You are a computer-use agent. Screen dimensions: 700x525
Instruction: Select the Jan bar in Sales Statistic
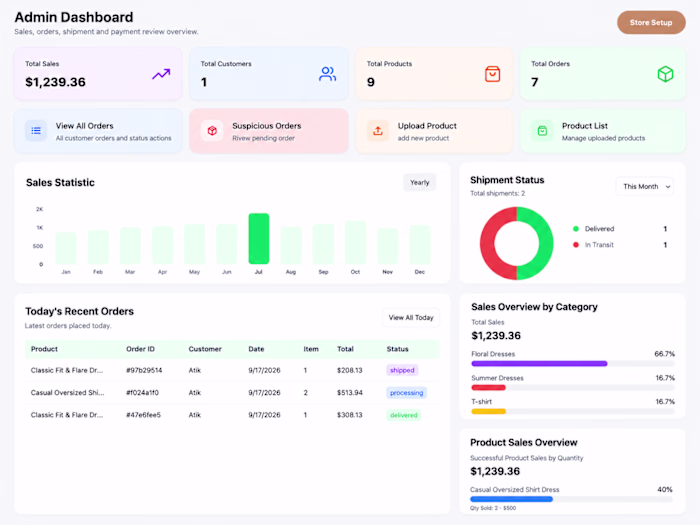pos(66,248)
